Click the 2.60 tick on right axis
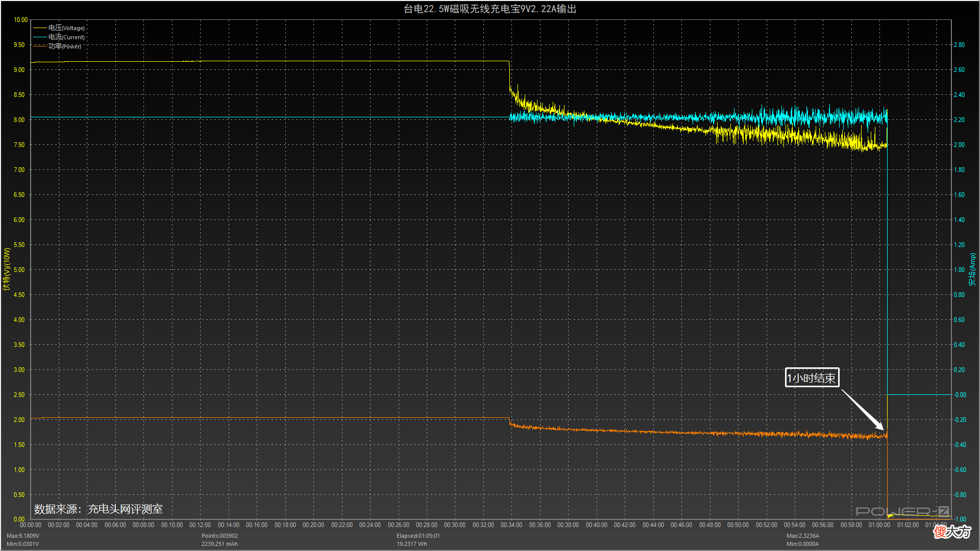The width and height of the screenshot is (980, 551). coord(960,70)
